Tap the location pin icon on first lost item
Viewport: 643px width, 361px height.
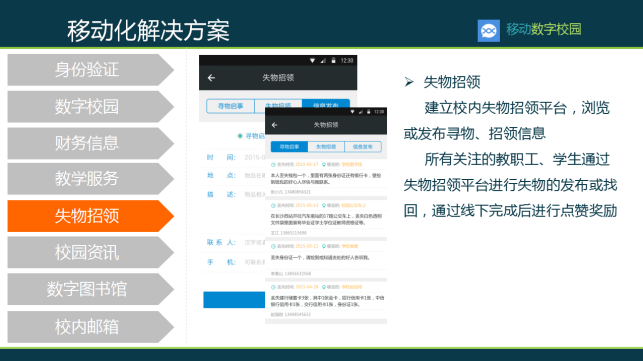click(324, 165)
